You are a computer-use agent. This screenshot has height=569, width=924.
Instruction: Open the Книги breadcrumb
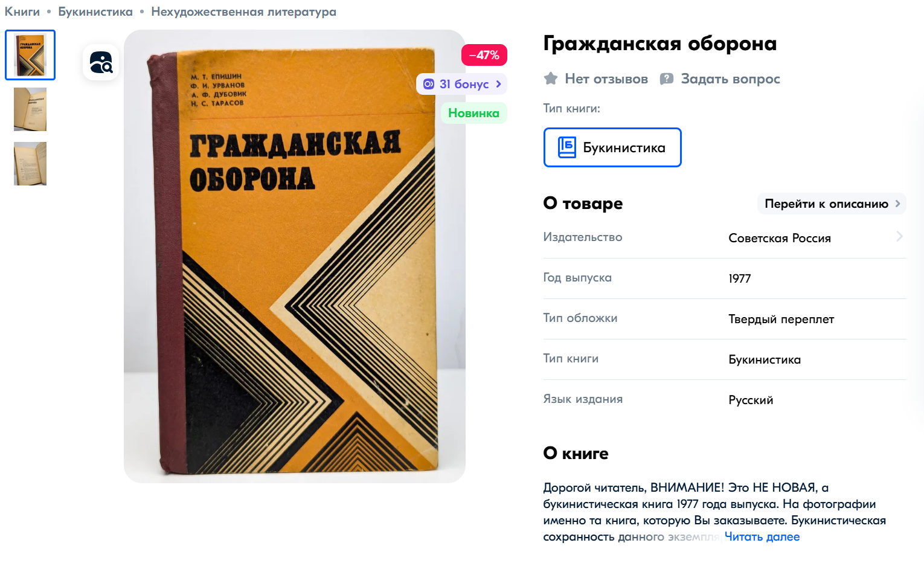(22, 11)
